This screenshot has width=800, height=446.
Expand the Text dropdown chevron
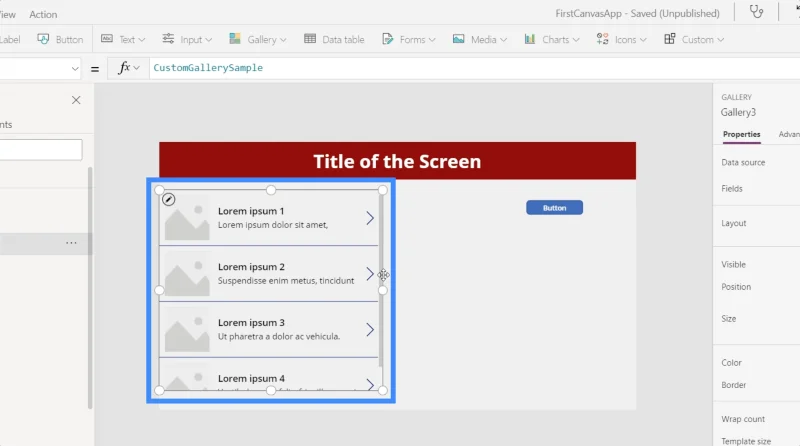pos(142,40)
